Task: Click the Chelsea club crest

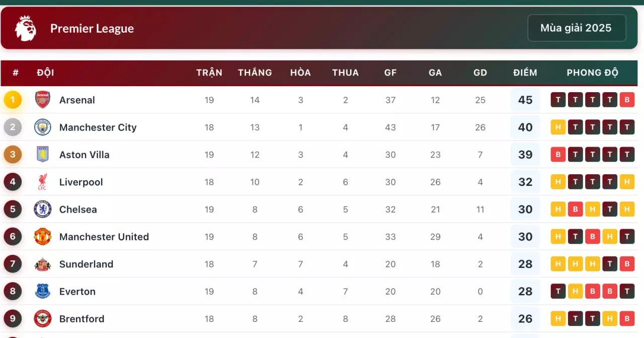Action: click(x=43, y=209)
